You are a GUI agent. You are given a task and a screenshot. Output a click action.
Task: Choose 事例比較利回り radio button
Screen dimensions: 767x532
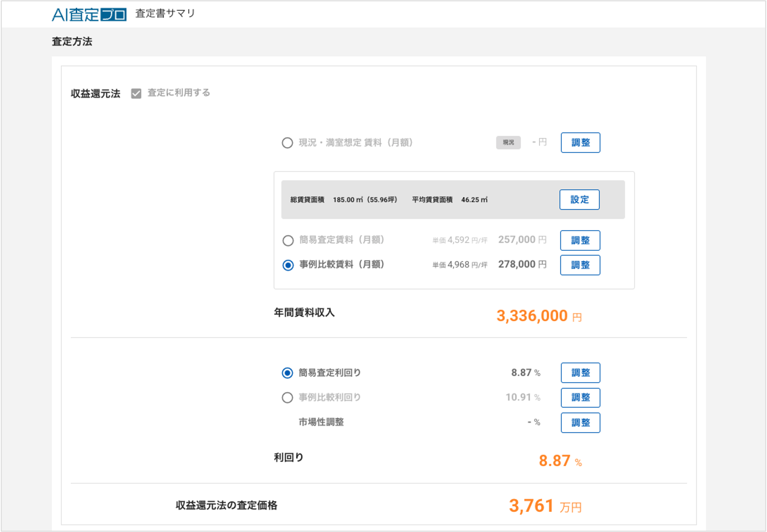point(287,398)
